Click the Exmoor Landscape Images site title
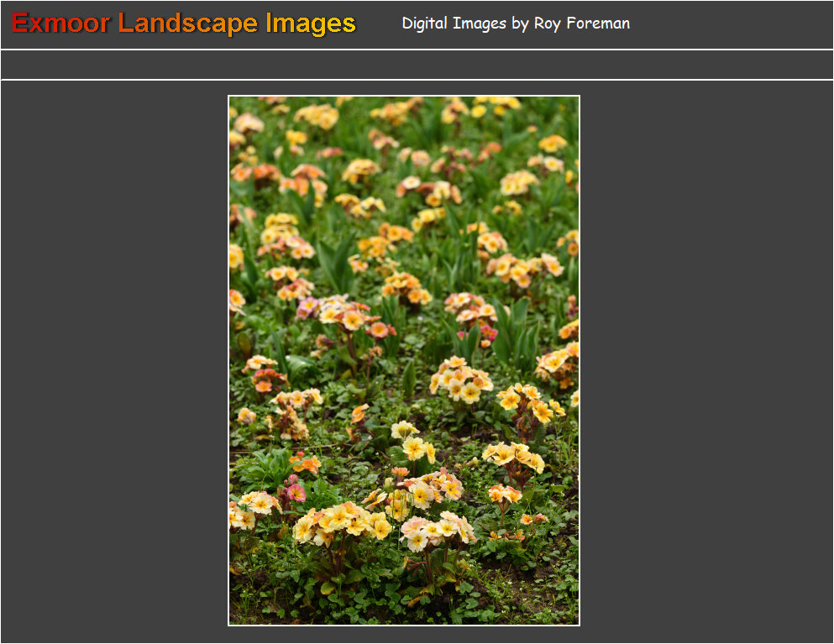 [x=183, y=24]
